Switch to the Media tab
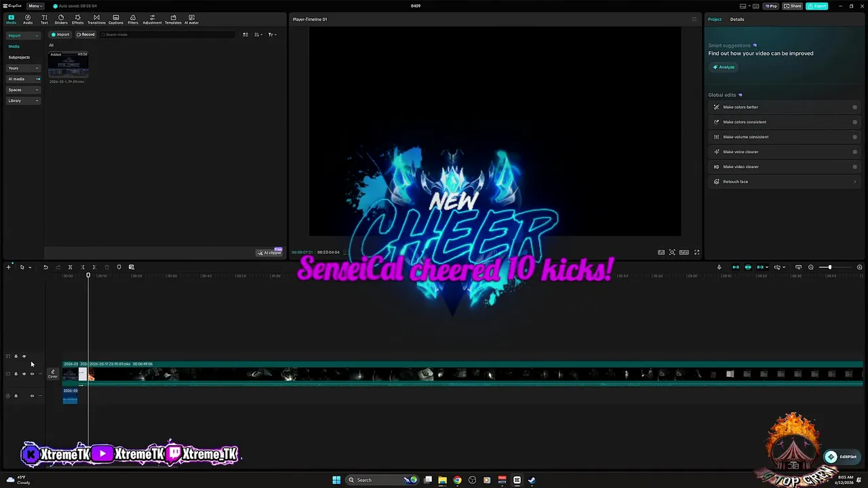Screen dimensions: 868x488 pyautogui.click(x=11, y=19)
